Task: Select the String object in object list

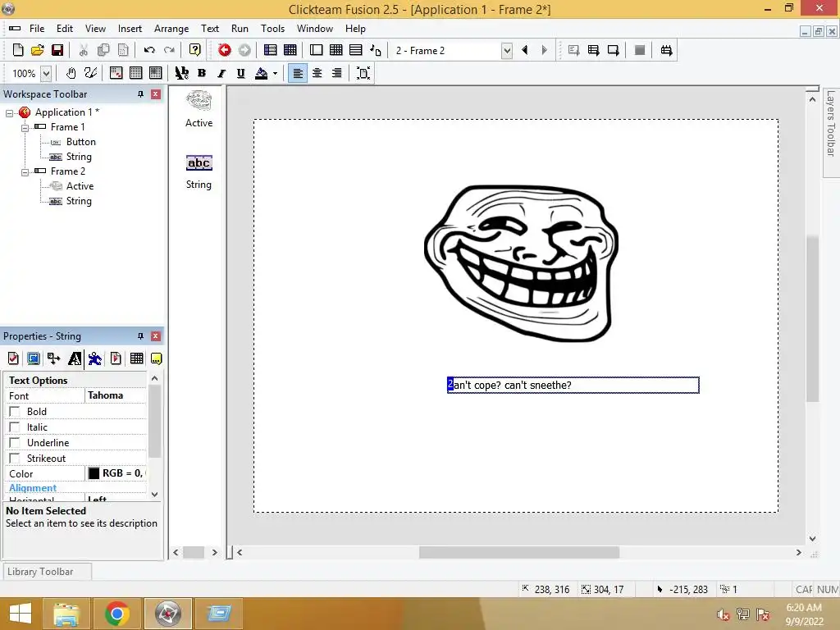Action: pyautogui.click(x=199, y=172)
